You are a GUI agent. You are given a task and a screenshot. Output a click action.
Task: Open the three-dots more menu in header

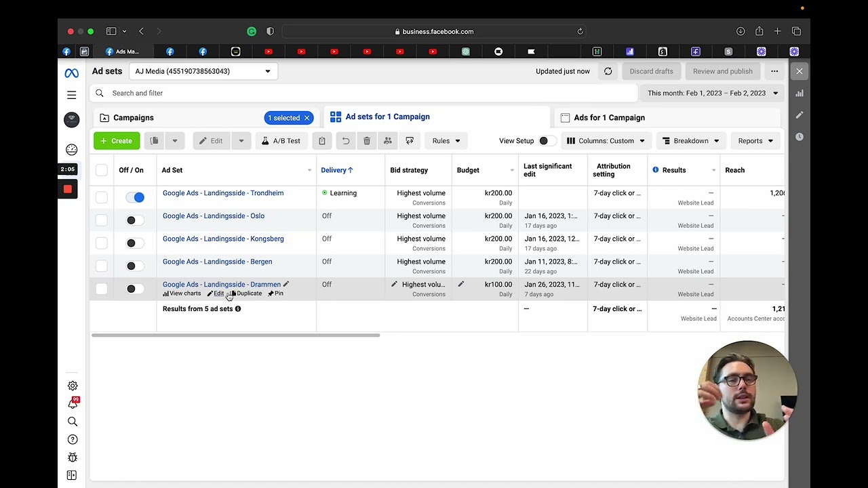pyautogui.click(x=774, y=71)
